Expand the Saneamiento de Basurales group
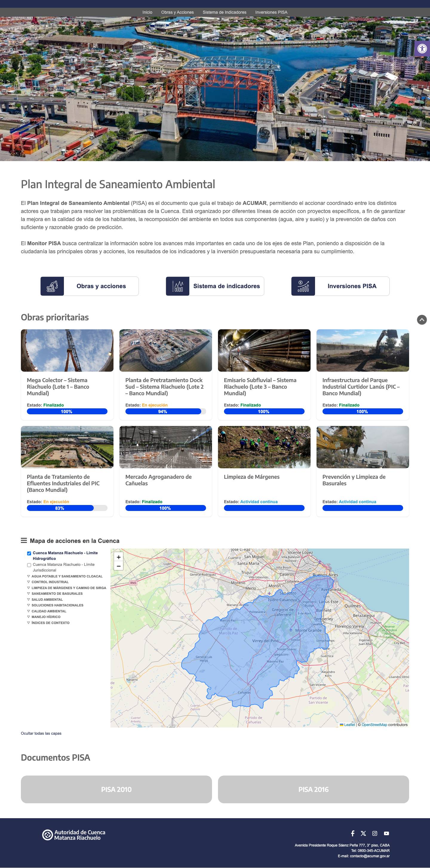Viewport: 430px width, 868px height. click(x=55, y=594)
